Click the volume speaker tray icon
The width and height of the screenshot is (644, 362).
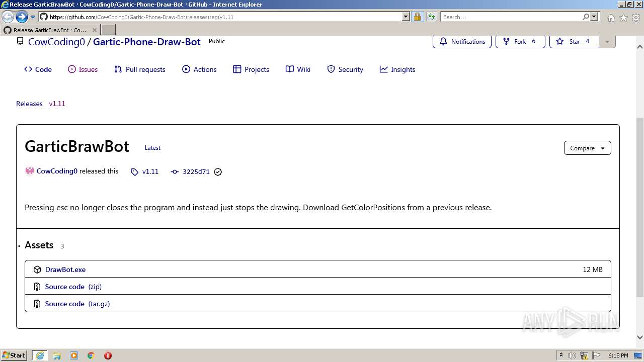572,355
